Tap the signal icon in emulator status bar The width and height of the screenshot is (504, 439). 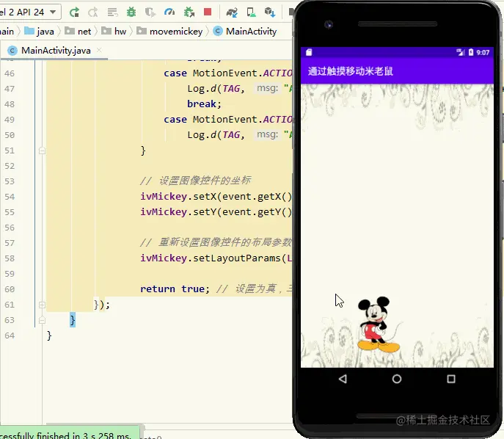click(461, 52)
